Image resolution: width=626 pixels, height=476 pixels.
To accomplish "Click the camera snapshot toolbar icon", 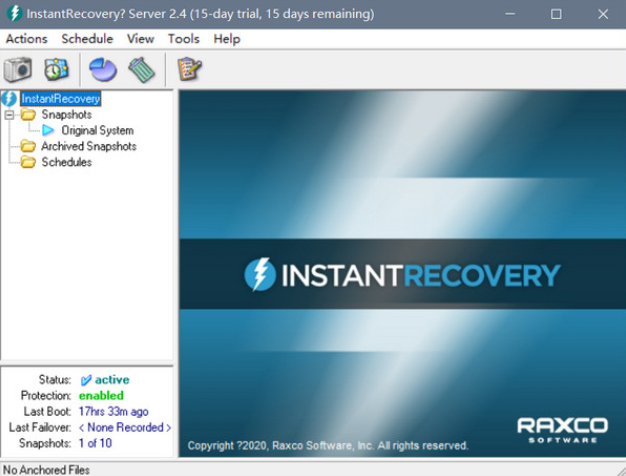I will 18,69.
